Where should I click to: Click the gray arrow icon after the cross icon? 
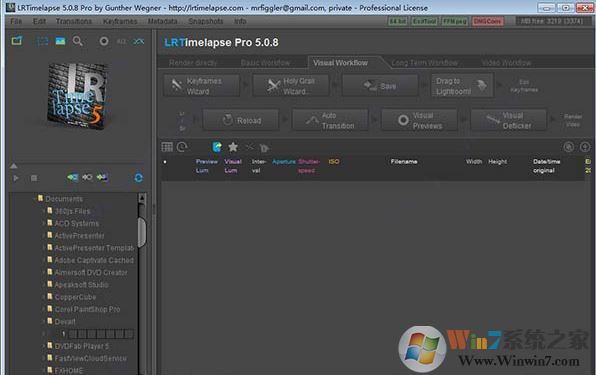coord(264,148)
